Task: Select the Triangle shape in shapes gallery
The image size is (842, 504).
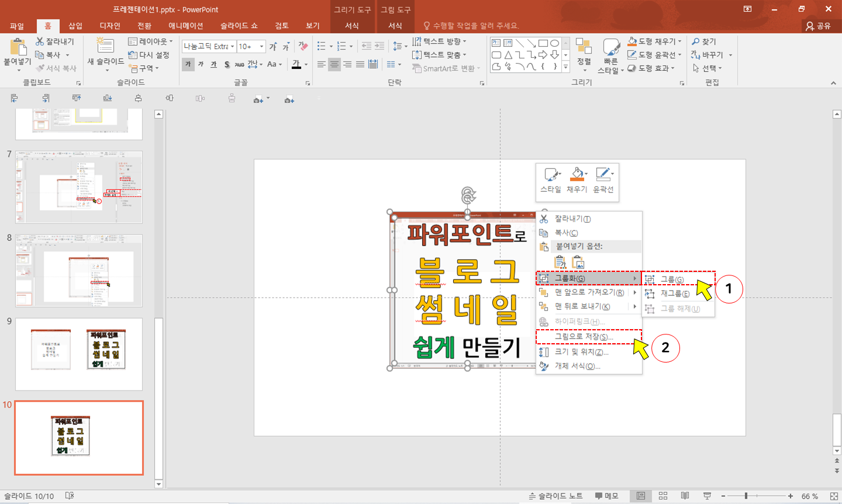Action: click(508, 55)
